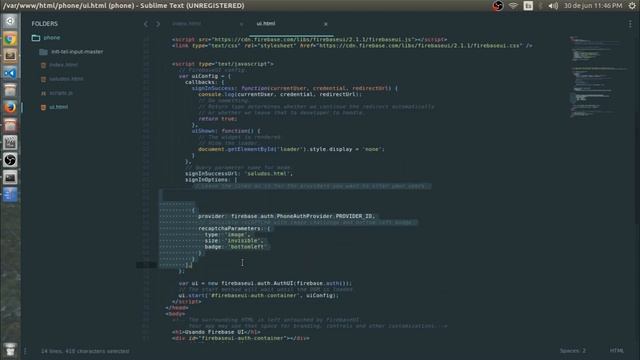Viewport: 640px width, 360px height.
Task: Click the clock showing 30 de jun 11:46 PM
Action: click(593, 6)
